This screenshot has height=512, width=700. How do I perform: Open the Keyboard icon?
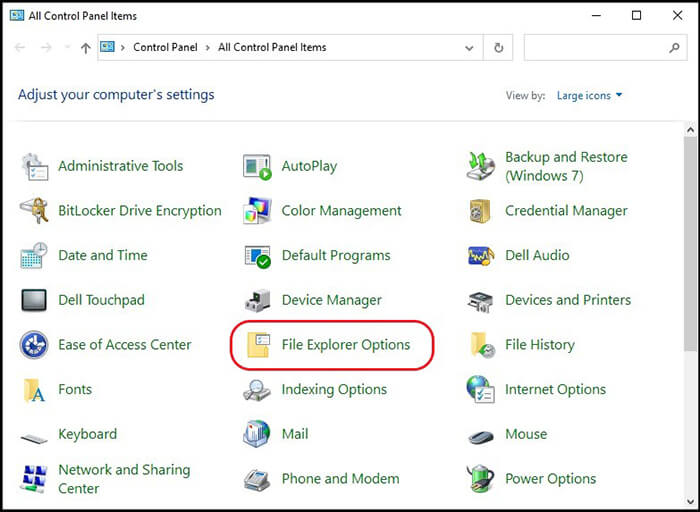pyautogui.click(x=34, y=438)
